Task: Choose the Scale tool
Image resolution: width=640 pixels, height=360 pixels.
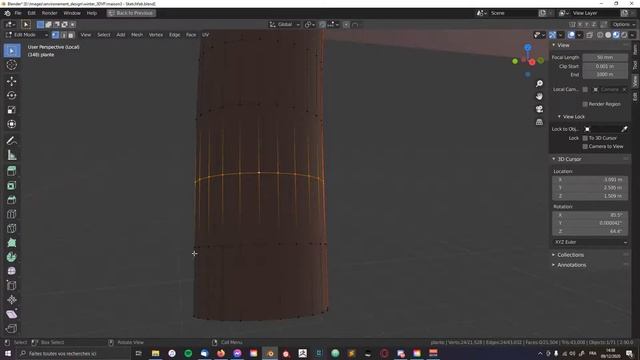Action: coord(11,110)
